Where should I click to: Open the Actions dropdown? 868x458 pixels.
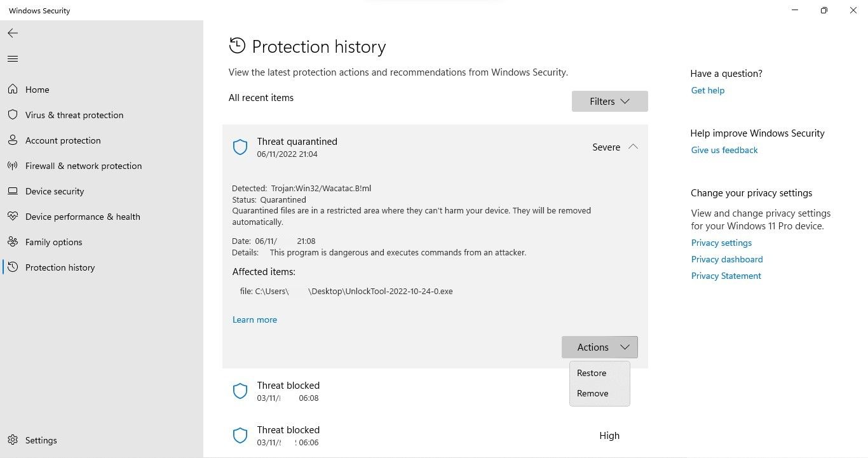point(599,347)
